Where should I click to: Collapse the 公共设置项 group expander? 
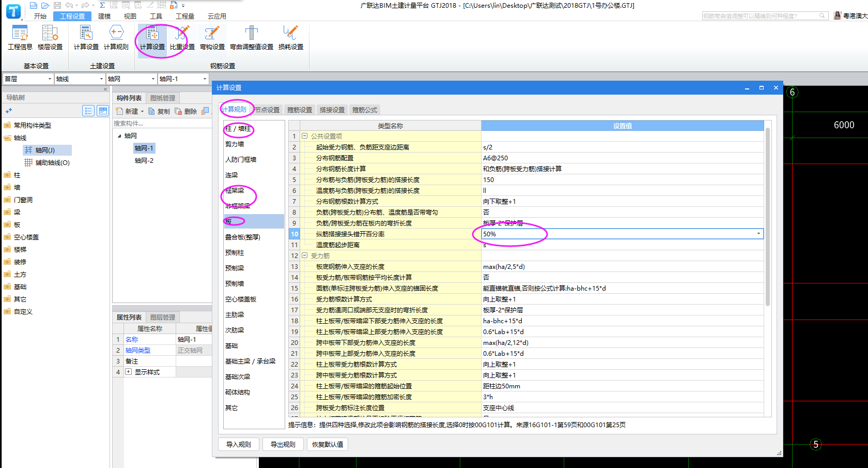305,136
